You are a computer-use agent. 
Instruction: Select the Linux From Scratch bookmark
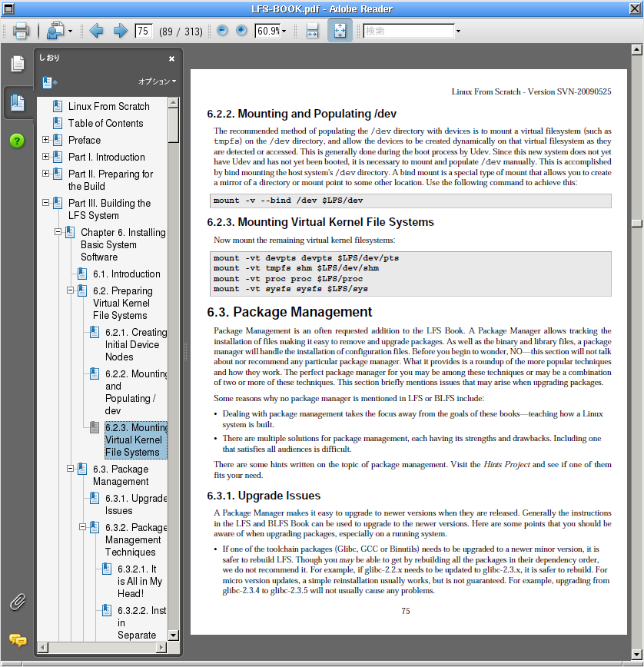109,106
